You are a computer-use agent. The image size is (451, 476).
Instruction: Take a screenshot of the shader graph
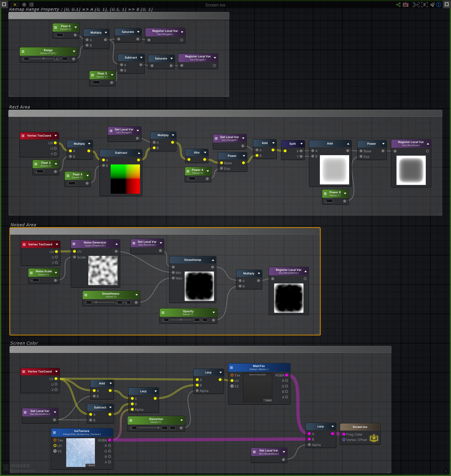click(406, 5)
